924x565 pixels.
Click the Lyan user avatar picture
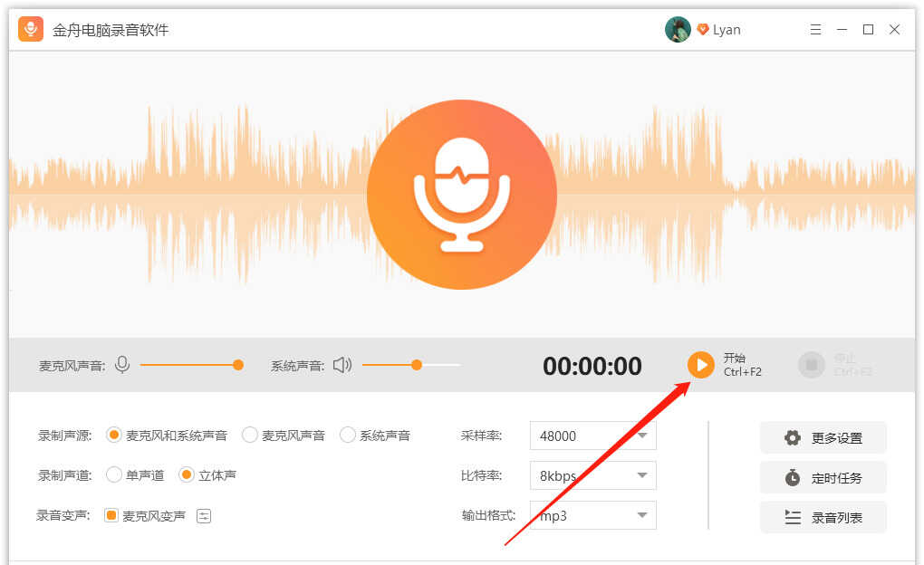pyautogui.click(x=678, y=30)
